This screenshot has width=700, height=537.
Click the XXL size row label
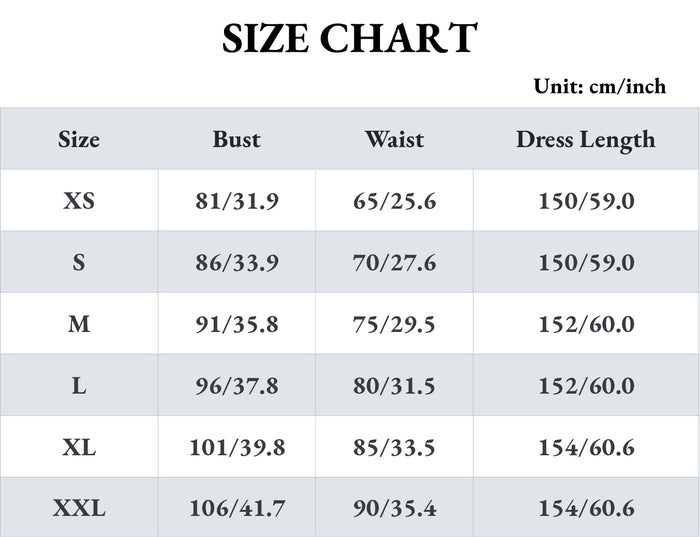[x=79, y=509]
